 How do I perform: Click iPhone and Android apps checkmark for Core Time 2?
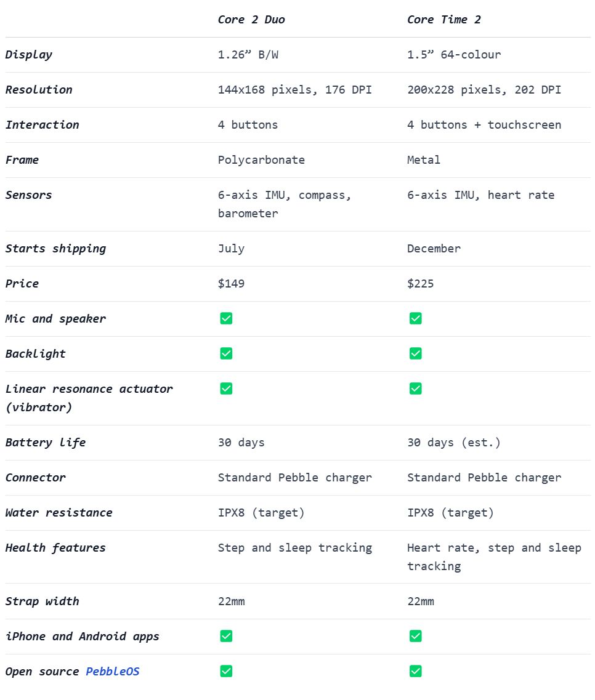click(416, 636)
